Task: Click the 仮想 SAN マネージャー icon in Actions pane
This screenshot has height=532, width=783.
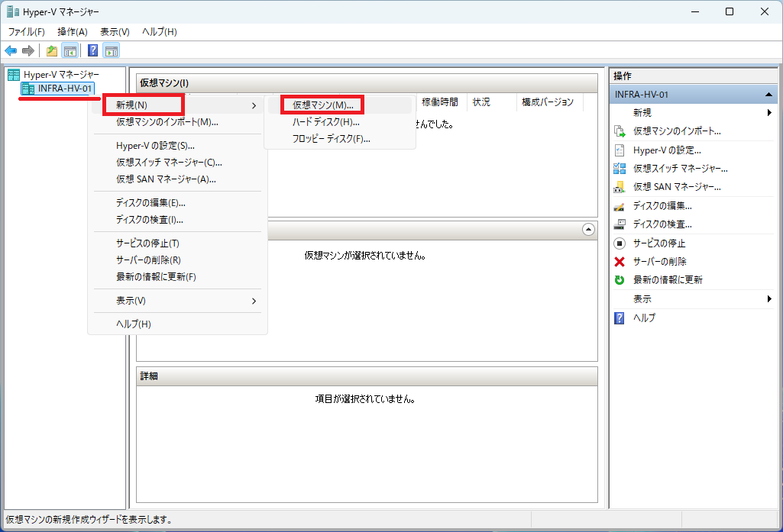Action: (x=620, y=187)
